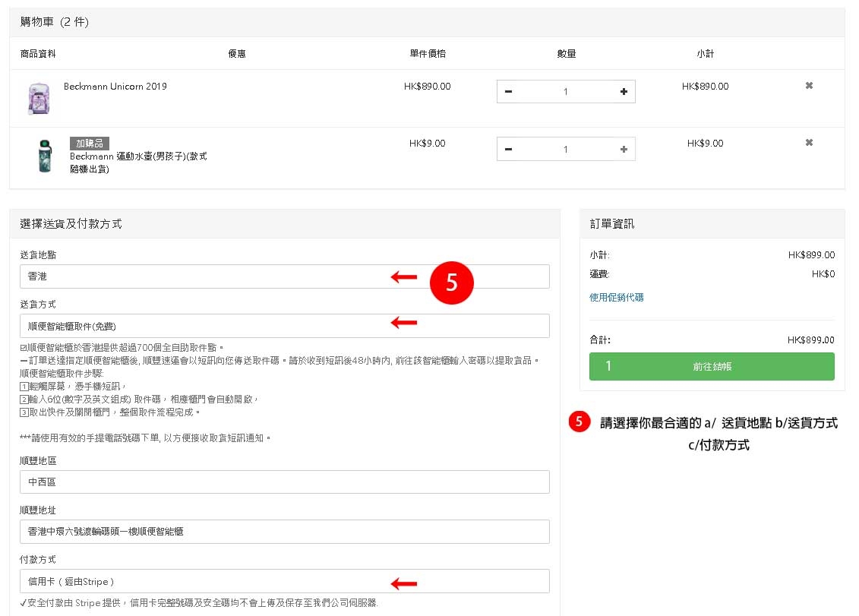Click the water bottle quantity field
The image size is (859, 616).
pyautogui.click(x=566, y=150)
